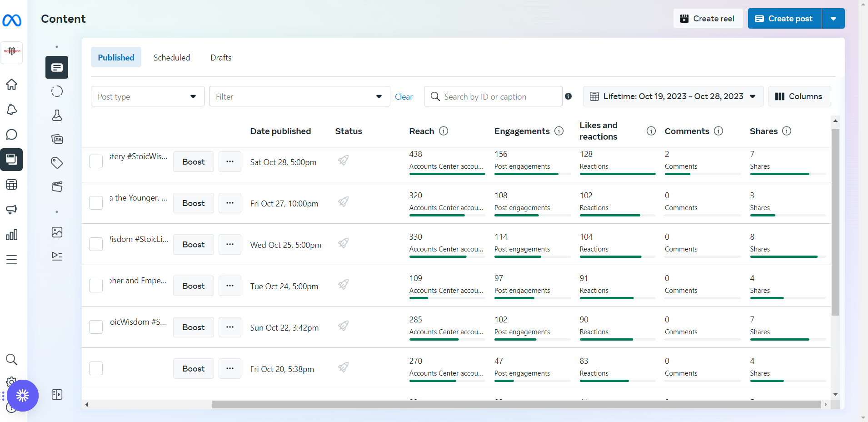Switch to the Scheduled tab
Screen dimensions: 868x422
[x=172, y=57]
